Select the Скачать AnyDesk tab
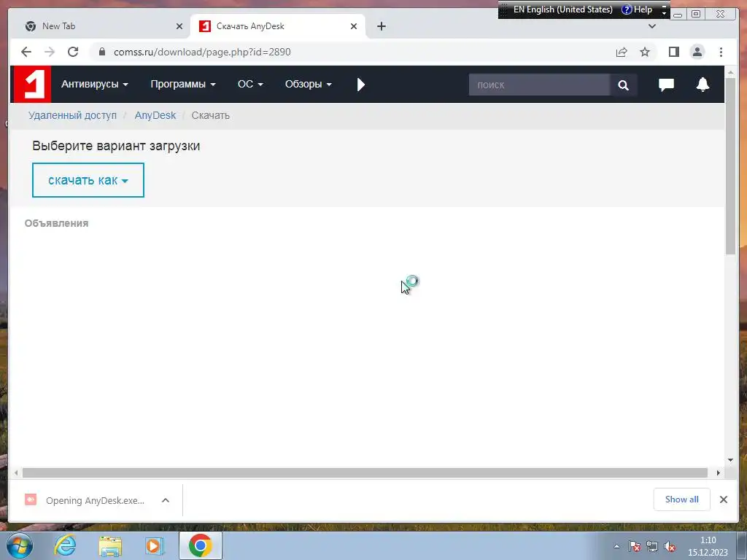Screen dimensions: 747x560 click(x=278, y=26)
